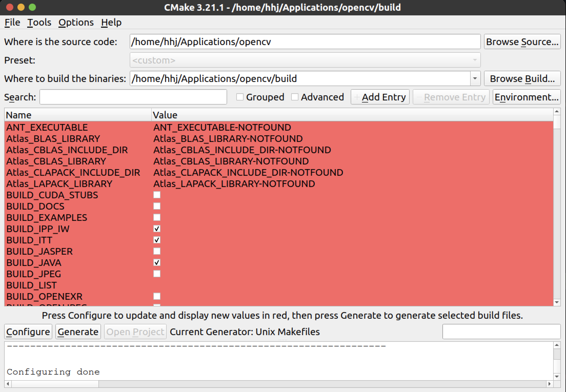The height and width of the screenshot is (392, 566).
Task: Click the variable list scroll-down arrow
Action: (557, 302)
